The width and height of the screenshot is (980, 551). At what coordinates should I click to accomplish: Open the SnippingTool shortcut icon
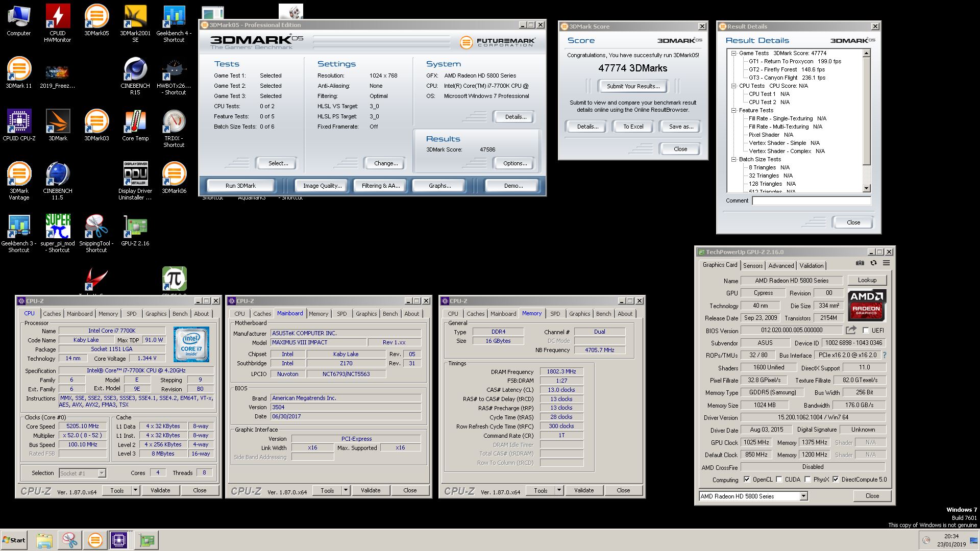(x=96, y=233)
